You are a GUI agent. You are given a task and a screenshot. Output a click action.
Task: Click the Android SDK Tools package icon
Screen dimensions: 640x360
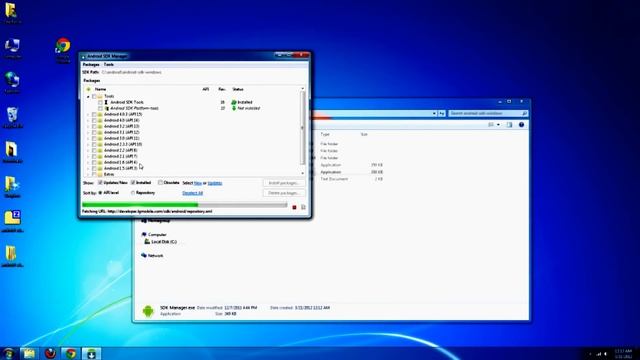click(x=106, y=102)
